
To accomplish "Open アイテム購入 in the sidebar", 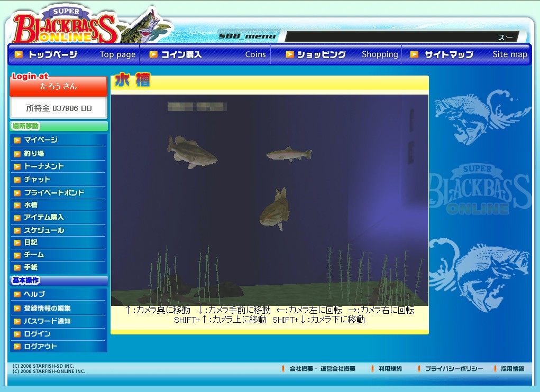I will pos(44,217).
